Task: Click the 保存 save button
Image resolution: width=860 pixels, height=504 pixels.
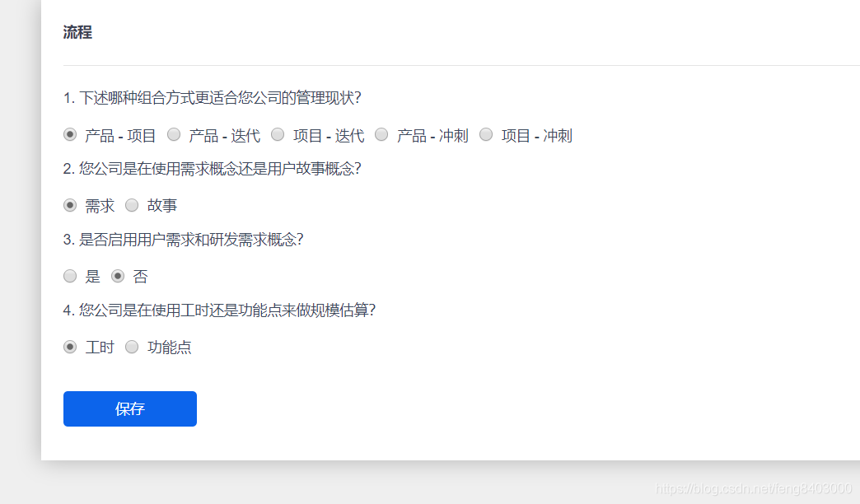Action: pyautogui.click(x=129, y=408)
